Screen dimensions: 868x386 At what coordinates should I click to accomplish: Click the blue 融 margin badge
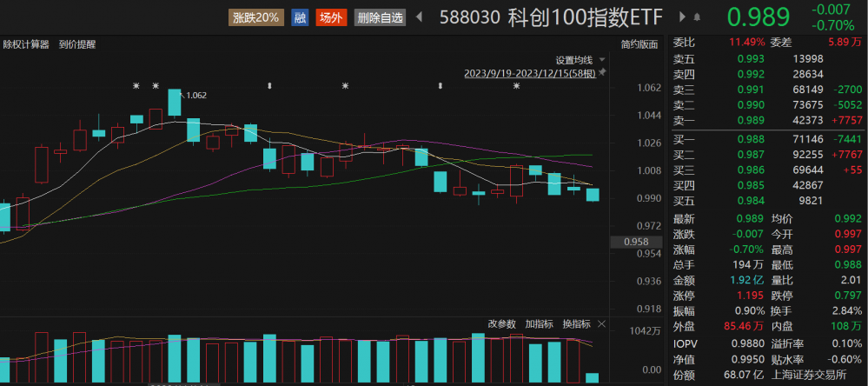300,17
